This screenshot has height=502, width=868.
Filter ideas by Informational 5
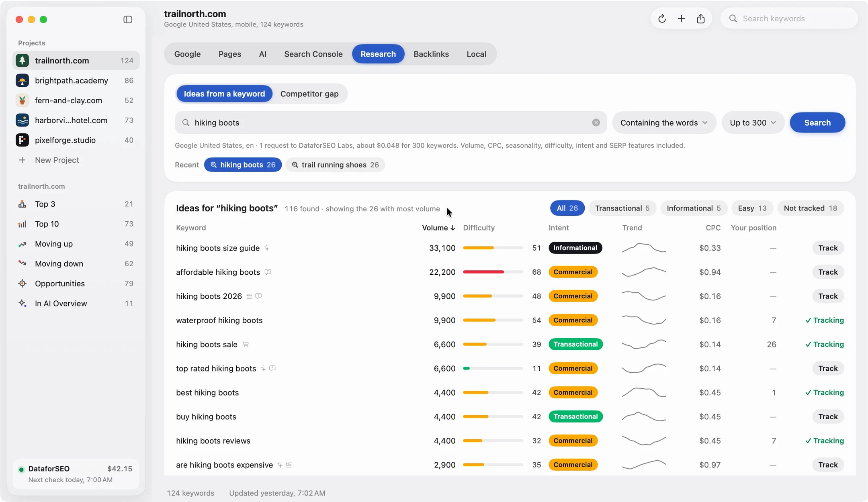(x=694, y=208)
